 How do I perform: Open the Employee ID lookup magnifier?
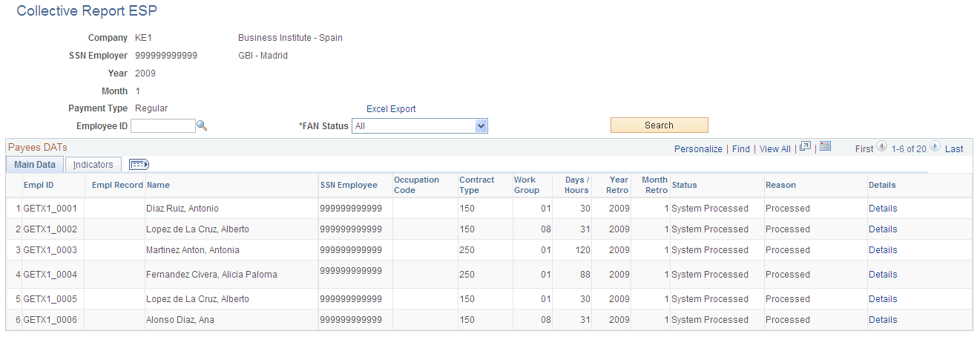pyautogui.click(x=201, y=126)
